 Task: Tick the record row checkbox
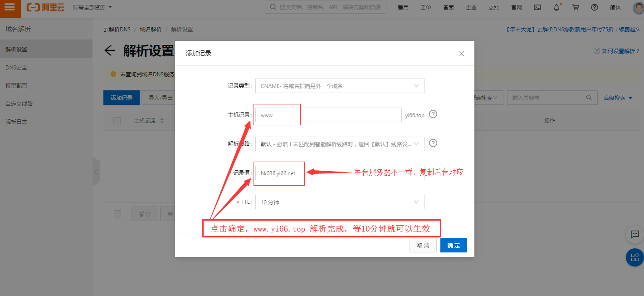click(117, 214)
